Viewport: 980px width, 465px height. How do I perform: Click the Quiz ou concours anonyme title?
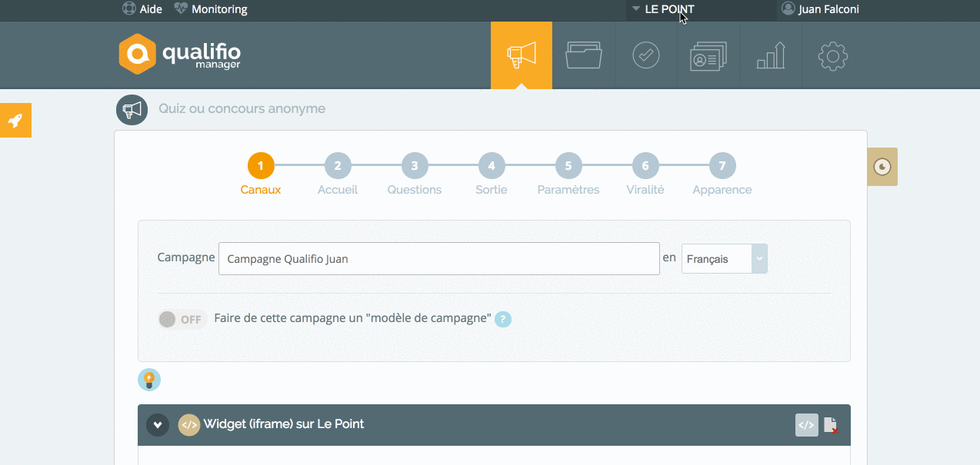tap(242, 109)
